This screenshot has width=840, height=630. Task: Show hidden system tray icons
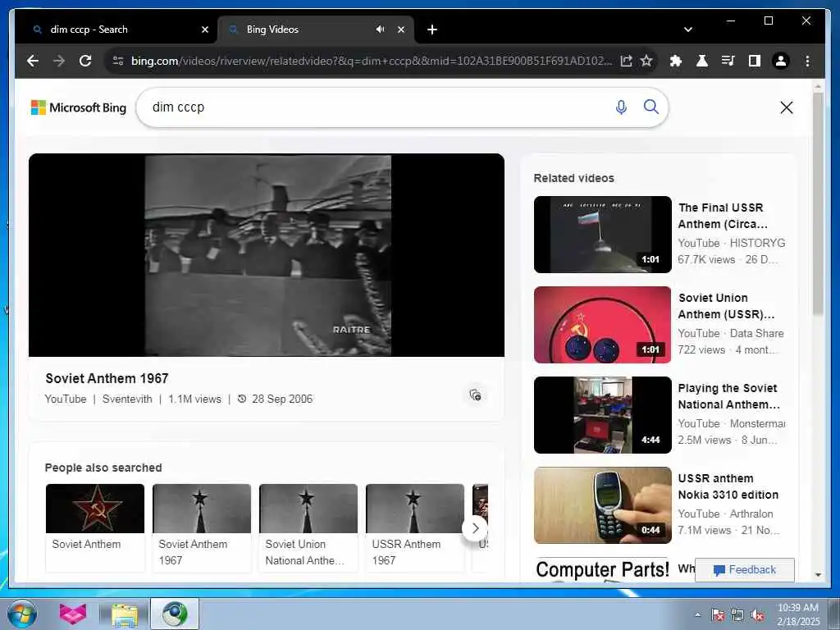tap(697, 615)
